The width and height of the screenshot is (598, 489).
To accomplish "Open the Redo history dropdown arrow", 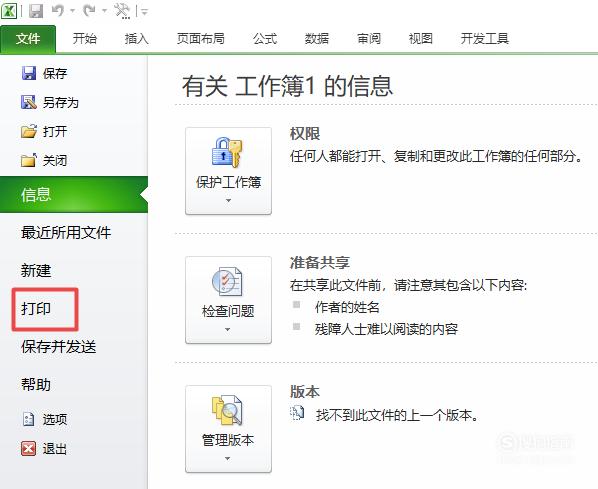I will pyautogui.click(x=104, y=11).
